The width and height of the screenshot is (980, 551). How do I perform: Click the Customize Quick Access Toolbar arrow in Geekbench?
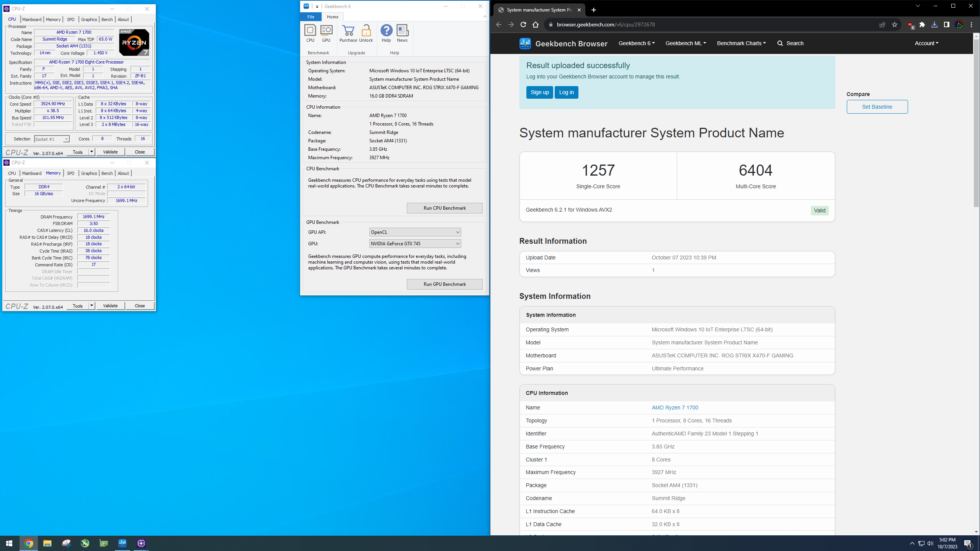pos(317,7)
